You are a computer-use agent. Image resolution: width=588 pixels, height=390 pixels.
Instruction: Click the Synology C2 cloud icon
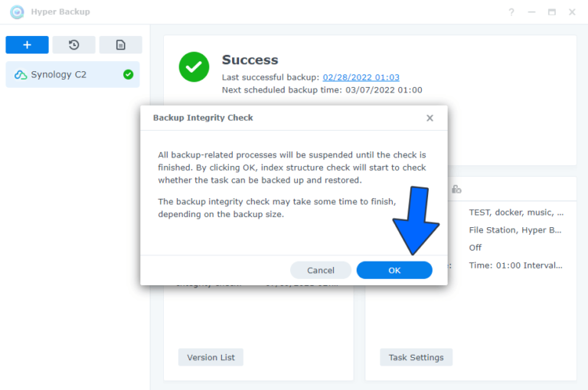point(21,75)
